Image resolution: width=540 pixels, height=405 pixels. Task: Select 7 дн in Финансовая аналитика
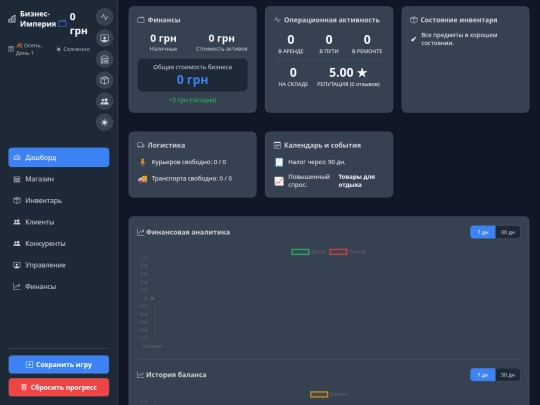482,232
